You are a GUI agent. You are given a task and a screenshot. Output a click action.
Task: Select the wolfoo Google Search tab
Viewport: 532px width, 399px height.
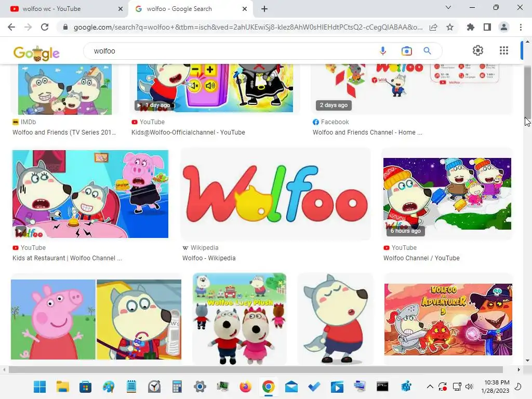pos(191,9)
